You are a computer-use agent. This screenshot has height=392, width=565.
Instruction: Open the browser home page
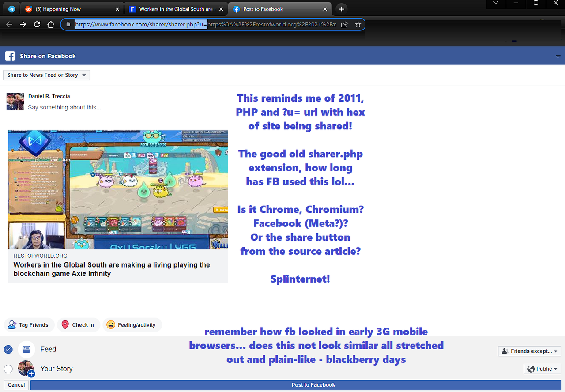[51, 24]
